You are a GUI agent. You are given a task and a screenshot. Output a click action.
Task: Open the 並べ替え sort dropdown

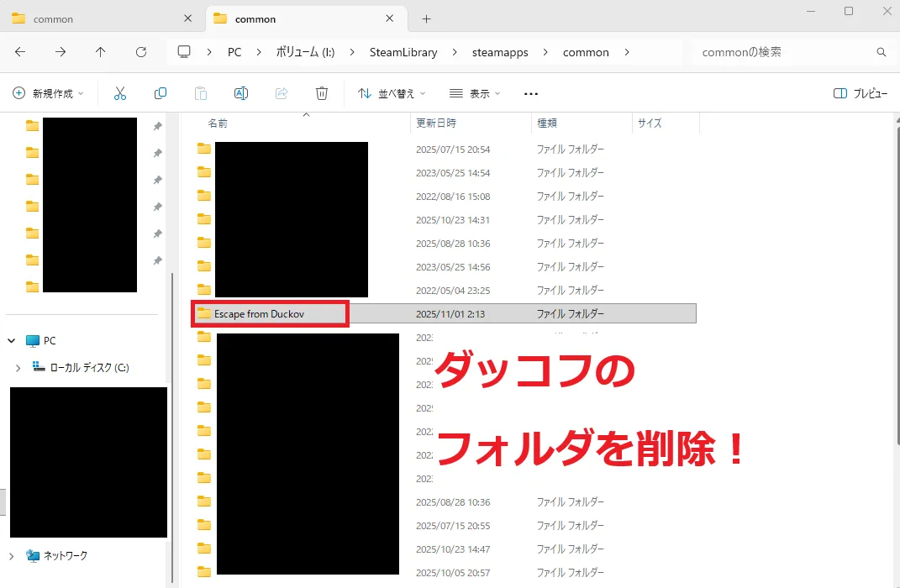coord(392,93)
